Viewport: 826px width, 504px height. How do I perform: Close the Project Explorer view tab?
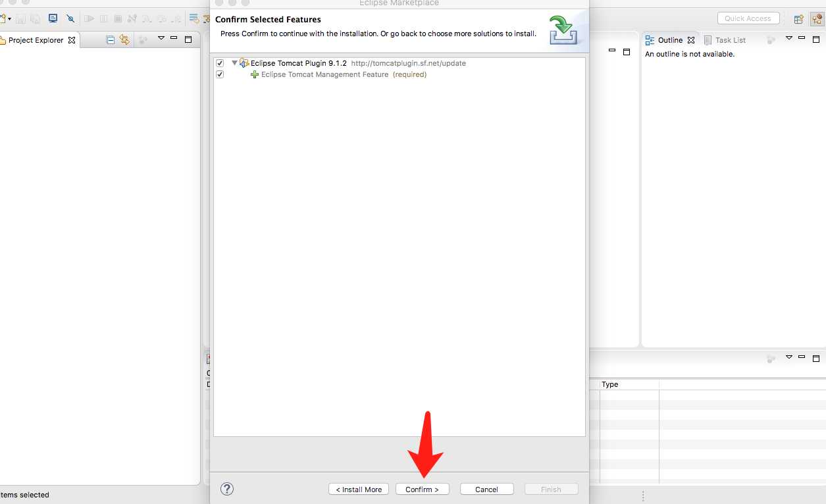72,40
